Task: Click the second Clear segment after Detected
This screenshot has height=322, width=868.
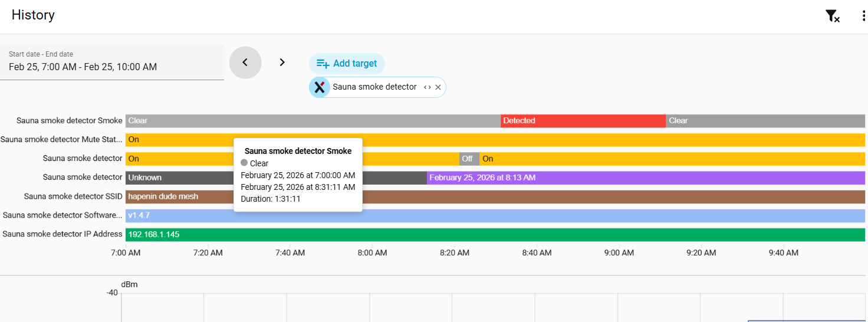Action: tap(765, 121)
